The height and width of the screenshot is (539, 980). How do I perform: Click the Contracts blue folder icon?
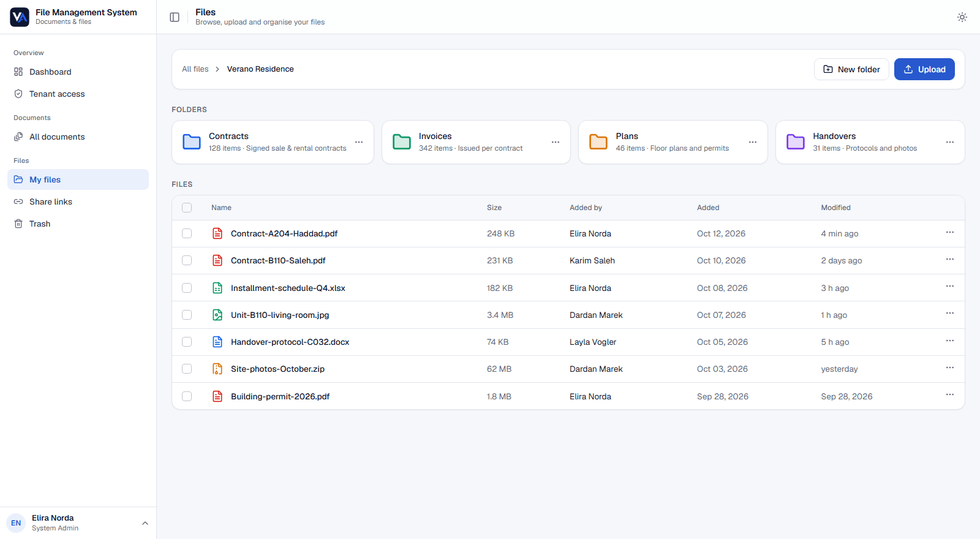coord(192,142)
